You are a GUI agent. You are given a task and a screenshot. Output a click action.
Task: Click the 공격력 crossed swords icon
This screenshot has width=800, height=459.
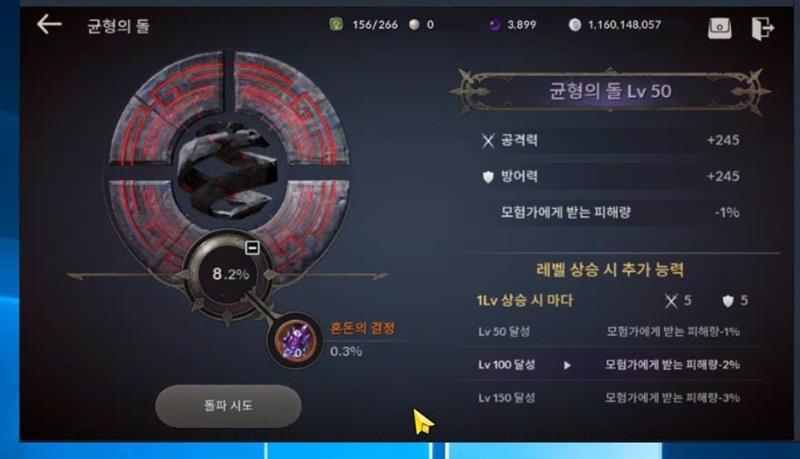[x=488, y=140]
